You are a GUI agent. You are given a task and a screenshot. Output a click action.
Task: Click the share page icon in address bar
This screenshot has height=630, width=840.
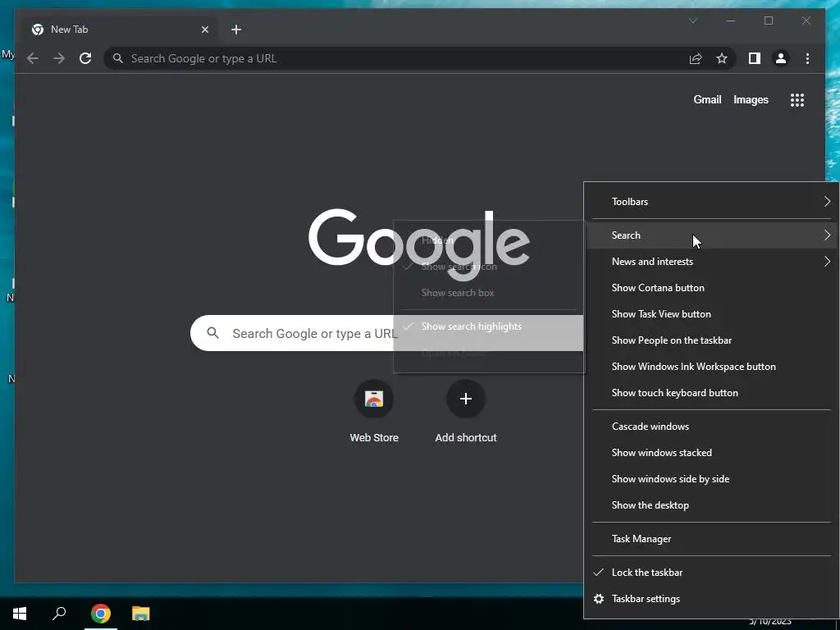pos(696,58)
